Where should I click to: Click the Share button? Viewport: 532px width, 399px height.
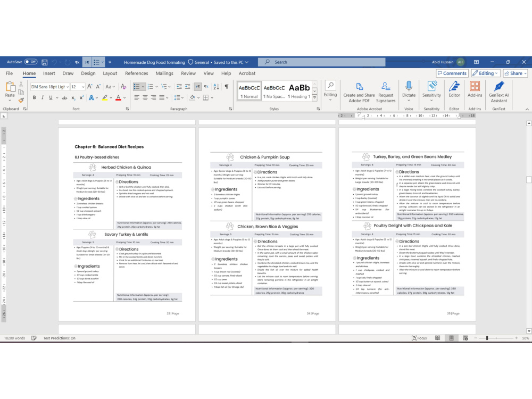pyautogui.click(x=516, y=73)
